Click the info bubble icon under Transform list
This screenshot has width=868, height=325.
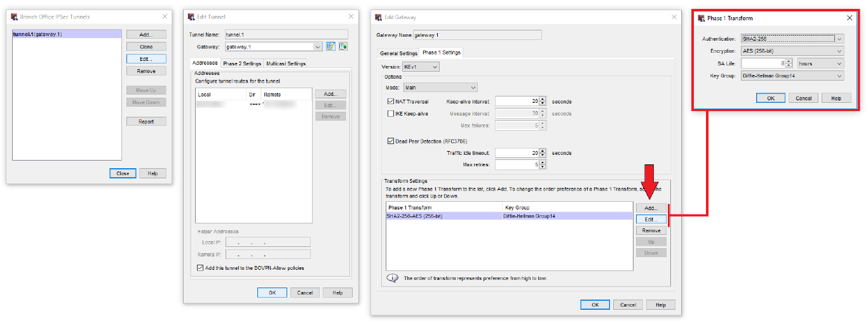click(x=392, y=278)
